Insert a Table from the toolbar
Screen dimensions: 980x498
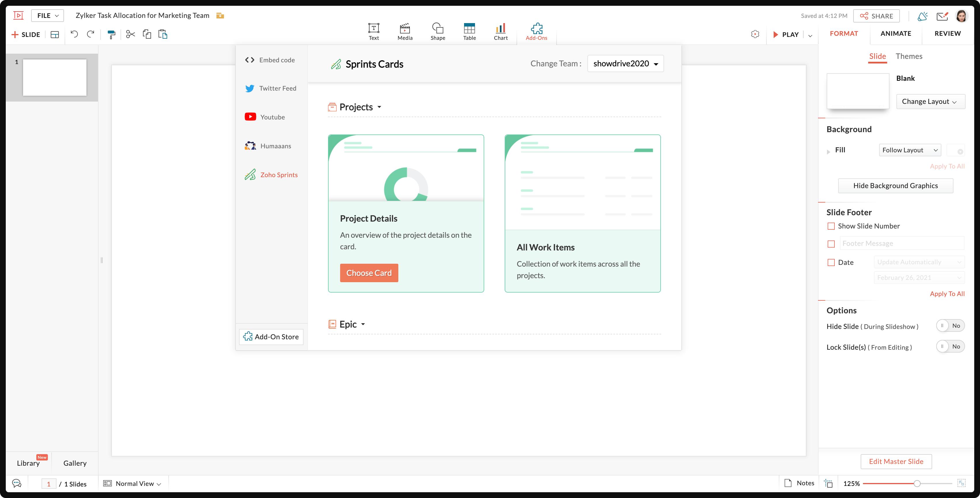tap(469, 32)
